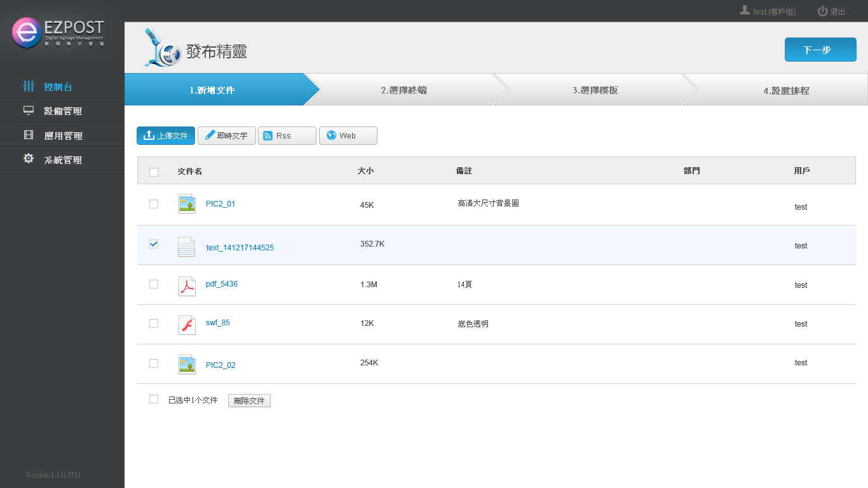Uncheck the box for text_141217144525
The image size is (868, 488).
point(154,244)
